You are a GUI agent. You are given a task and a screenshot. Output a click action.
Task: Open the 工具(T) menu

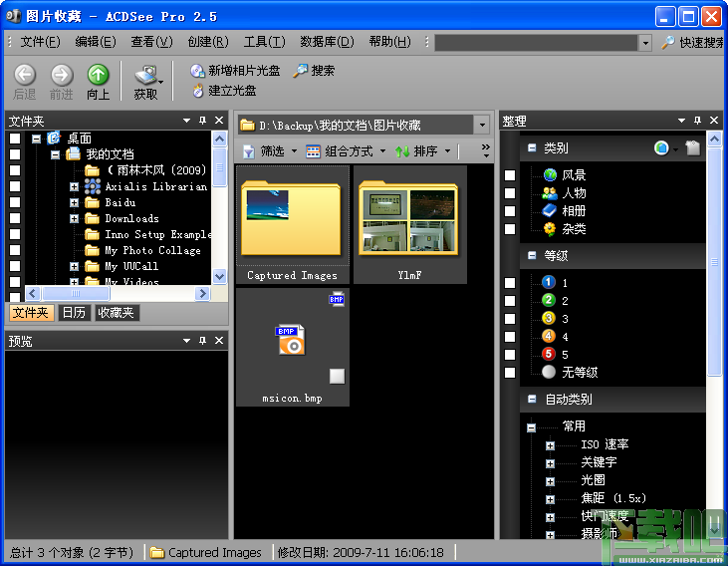(x=265, y=42)
